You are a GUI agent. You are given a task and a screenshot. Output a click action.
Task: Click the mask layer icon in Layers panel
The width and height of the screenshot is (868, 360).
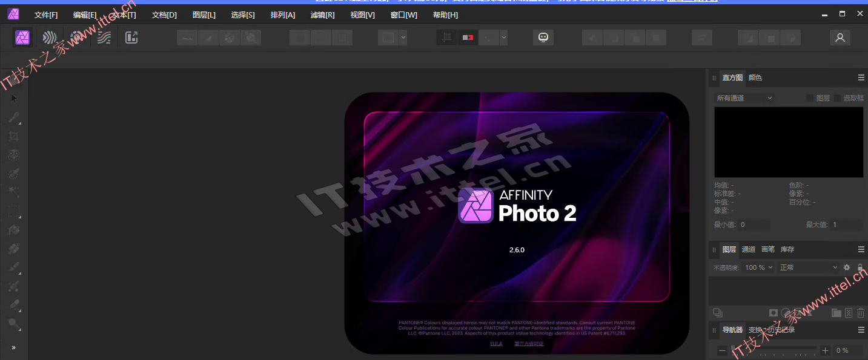click(774, 313)
